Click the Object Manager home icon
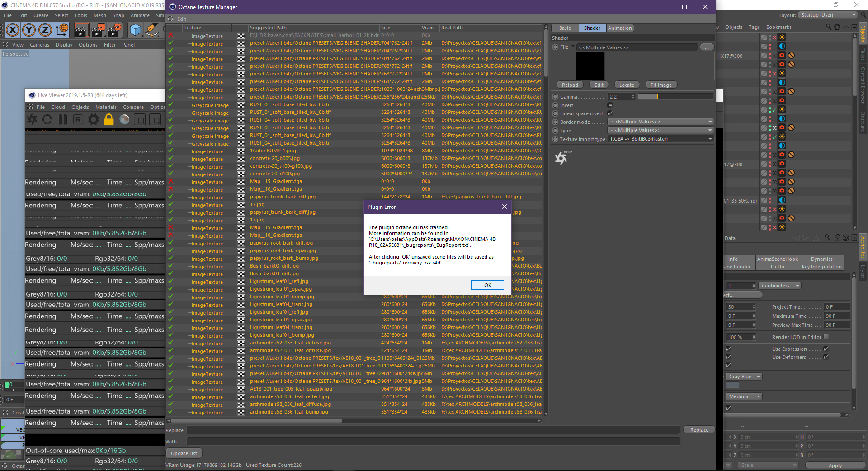Screen dimensions: 868x471 837,27
